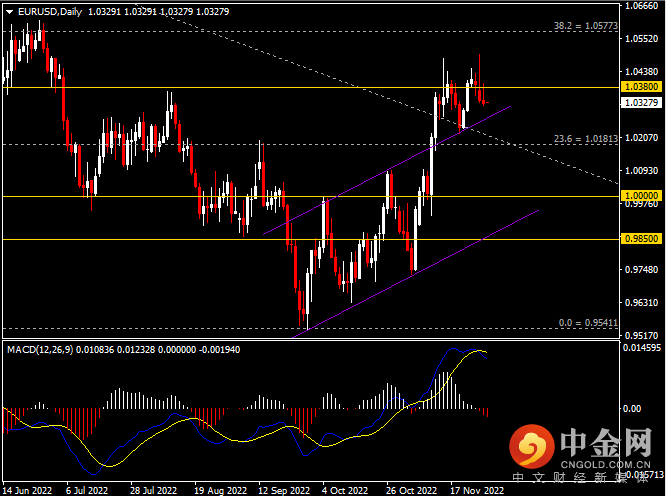Click the 17 Nov 2022 date marker
The image size is (666, 496).
coord(476,490)
